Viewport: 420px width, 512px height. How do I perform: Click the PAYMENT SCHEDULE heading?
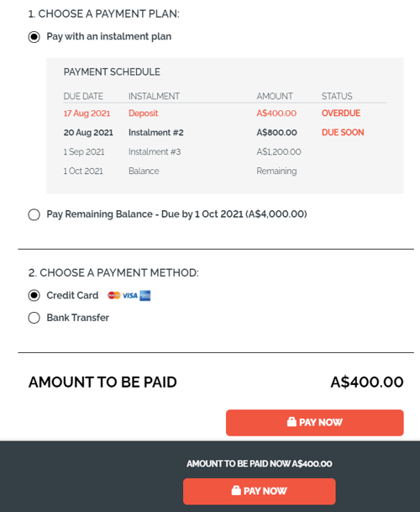click(112, 72)
